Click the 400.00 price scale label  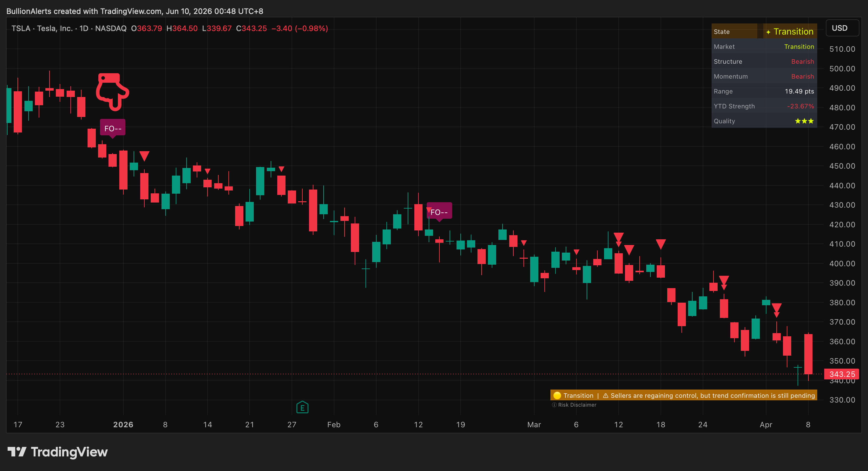click(842, 263)
